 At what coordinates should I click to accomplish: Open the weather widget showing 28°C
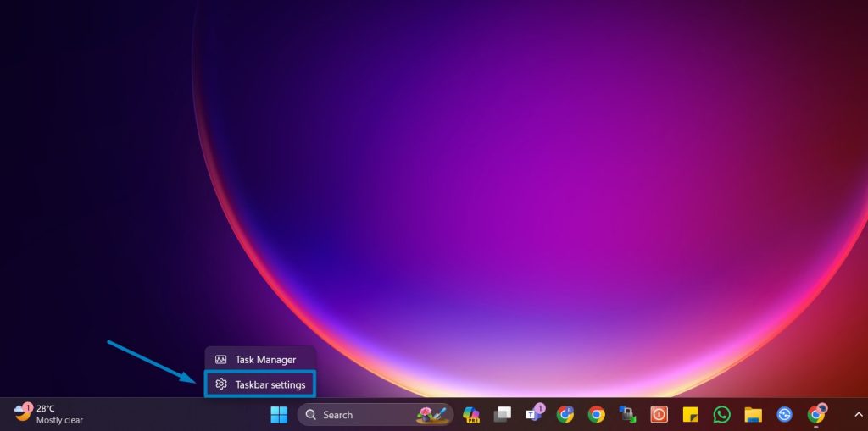click(x=49, y=414)
